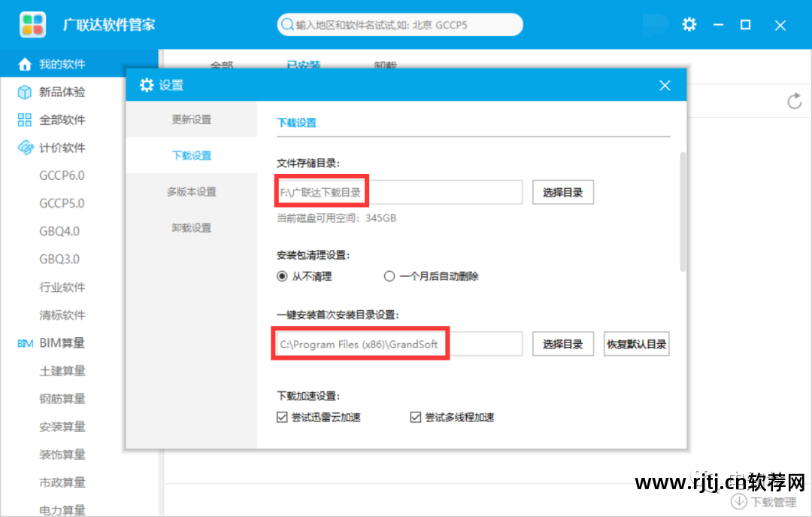Switch to the 卸载 tab
The height and width of the screenshot is (517, 812).
pyautogui.click(x=385, y=65)
